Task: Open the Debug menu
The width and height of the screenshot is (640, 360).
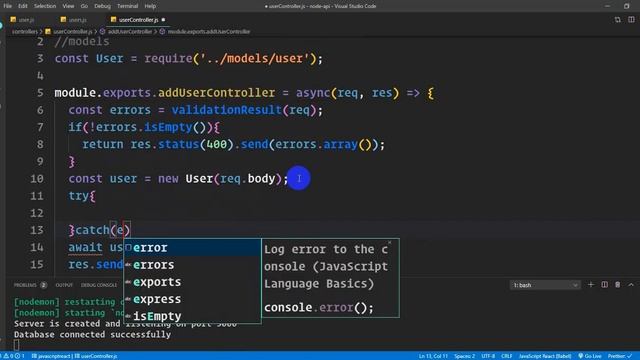Action: (x=102, y=6)
